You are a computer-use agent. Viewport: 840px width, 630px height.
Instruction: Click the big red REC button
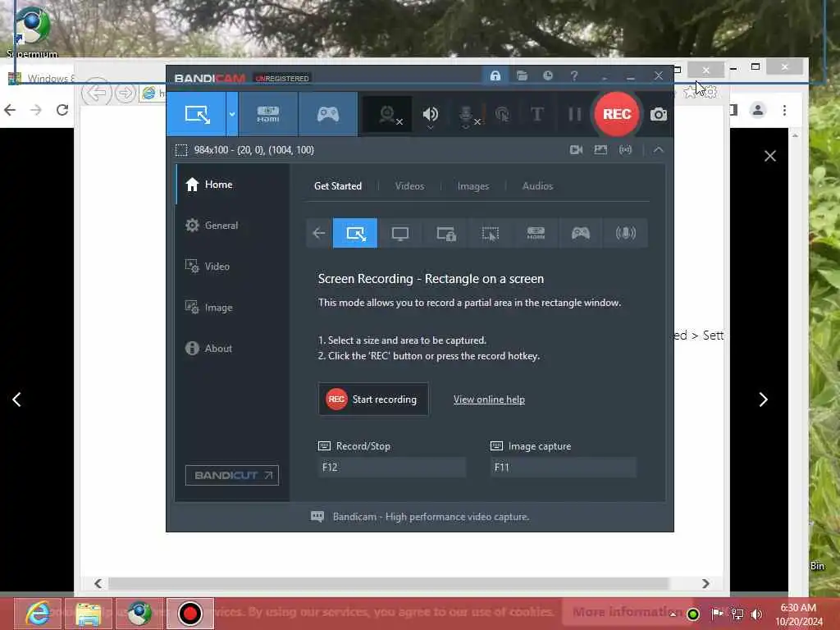pyautogui.click(x=617, y=114)
